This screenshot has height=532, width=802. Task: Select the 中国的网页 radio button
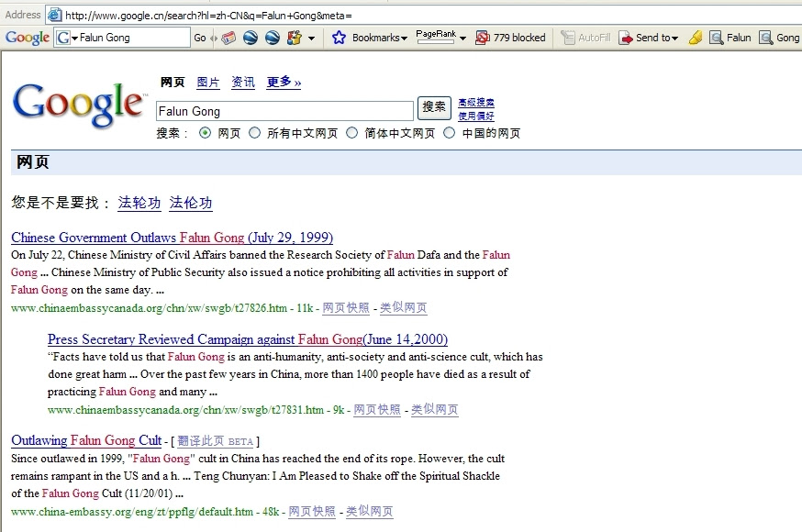[449, 133]
